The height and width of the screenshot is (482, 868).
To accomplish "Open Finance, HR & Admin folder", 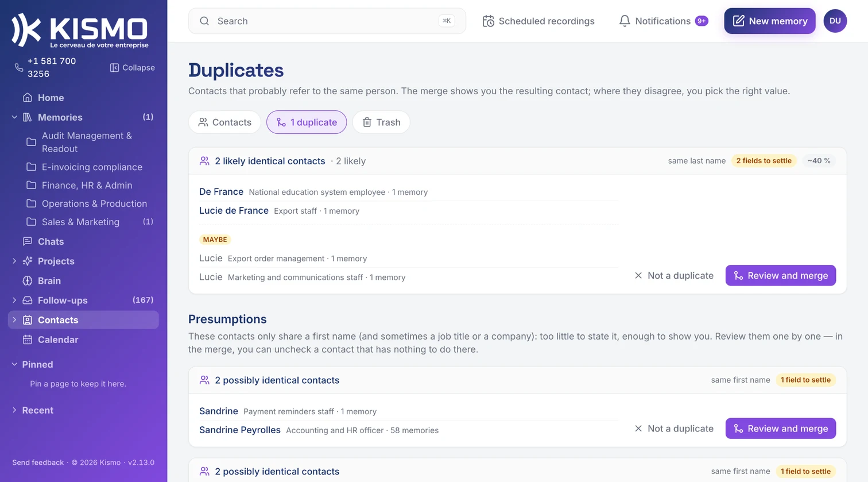I will (87, 186).
